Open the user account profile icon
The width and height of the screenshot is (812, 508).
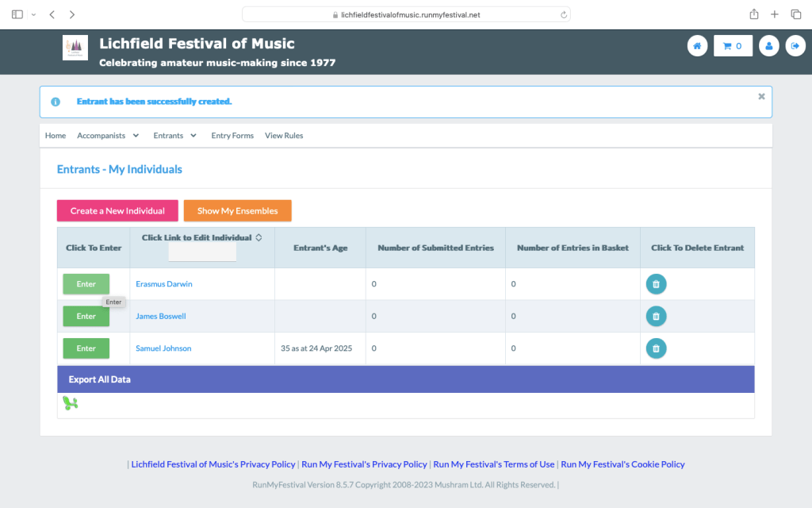coord(768,46)
